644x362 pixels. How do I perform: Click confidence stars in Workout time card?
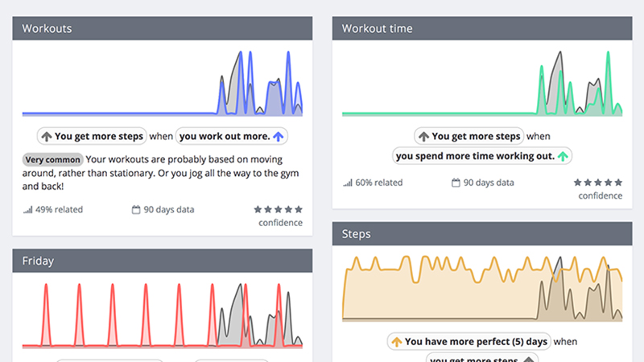click(598, 183)
